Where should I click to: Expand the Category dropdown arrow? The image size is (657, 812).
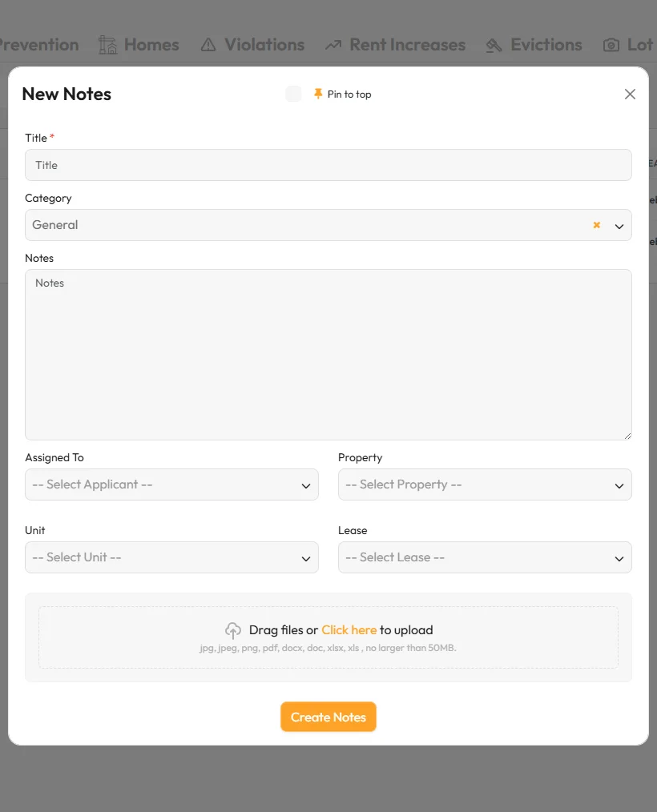pyautogui.click(x=619, y=227)
